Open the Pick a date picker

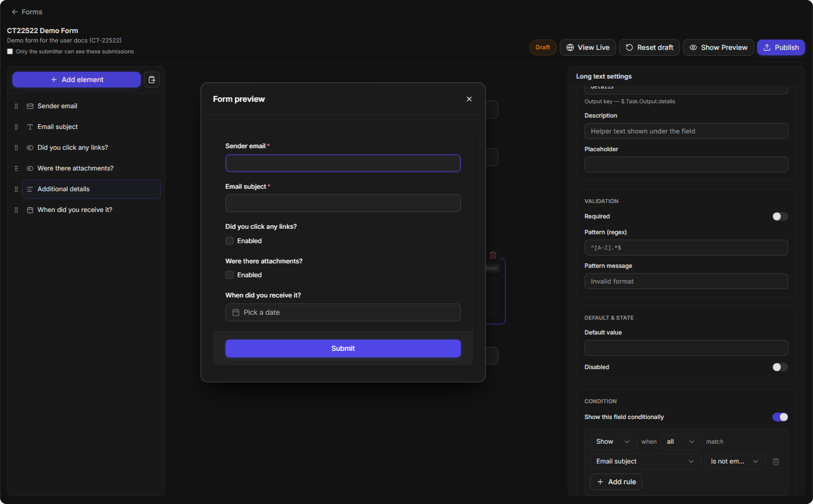pos(343,312)
